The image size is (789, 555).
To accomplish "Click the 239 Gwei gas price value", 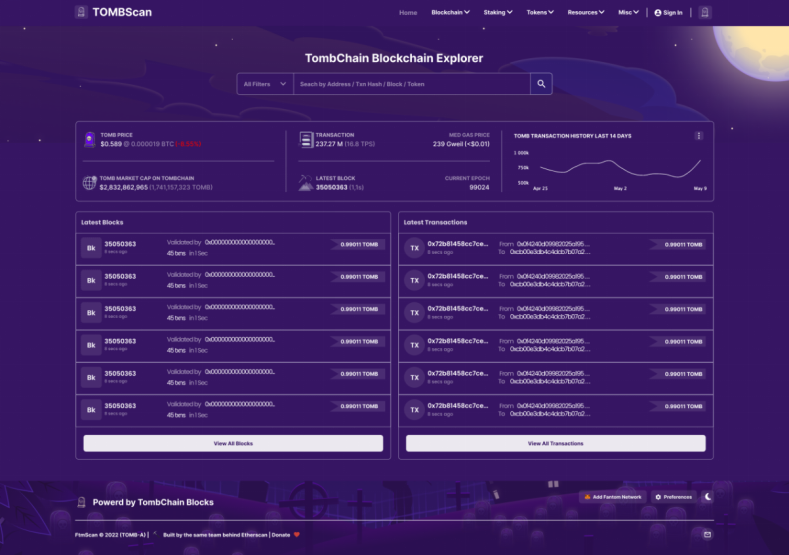I will (461, 144).
